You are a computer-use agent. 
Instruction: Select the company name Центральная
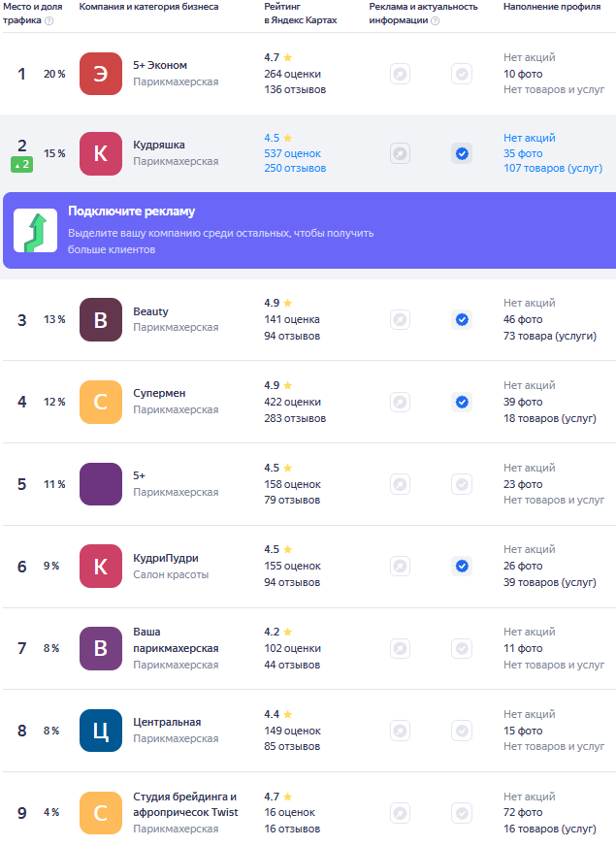coord(167,723)
